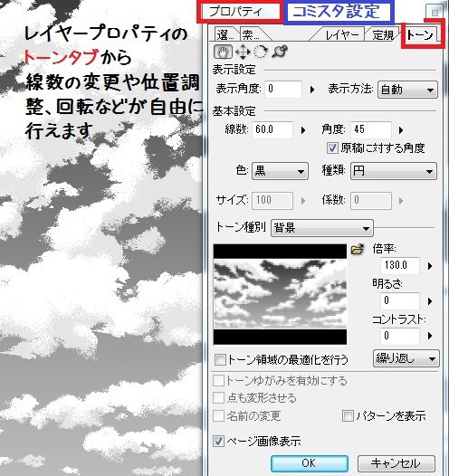
Task: Switch to the レイヤー tab
Action: pyautogui.click(x=341, y=35)
